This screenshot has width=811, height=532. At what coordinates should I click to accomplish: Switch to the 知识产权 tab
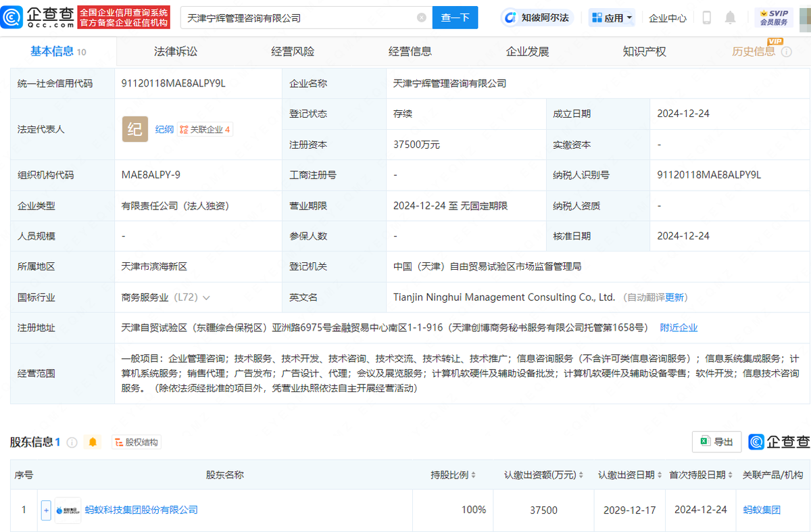[644, 51]
